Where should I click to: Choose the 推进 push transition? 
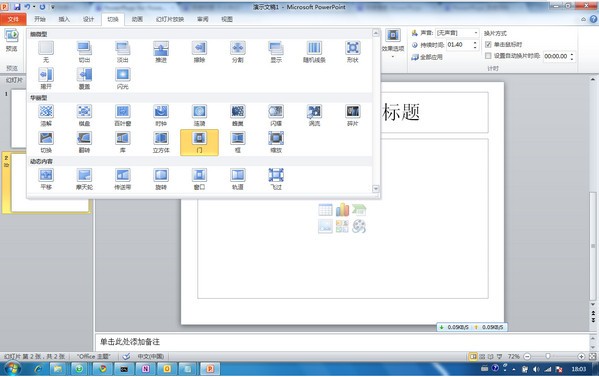click(x=161, y=52)
